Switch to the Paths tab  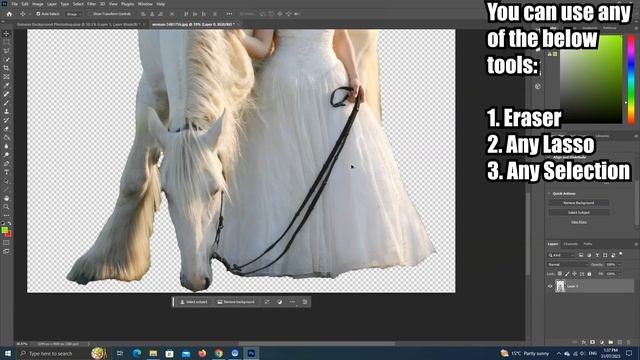pyautogui.click(x=587, y=244)
